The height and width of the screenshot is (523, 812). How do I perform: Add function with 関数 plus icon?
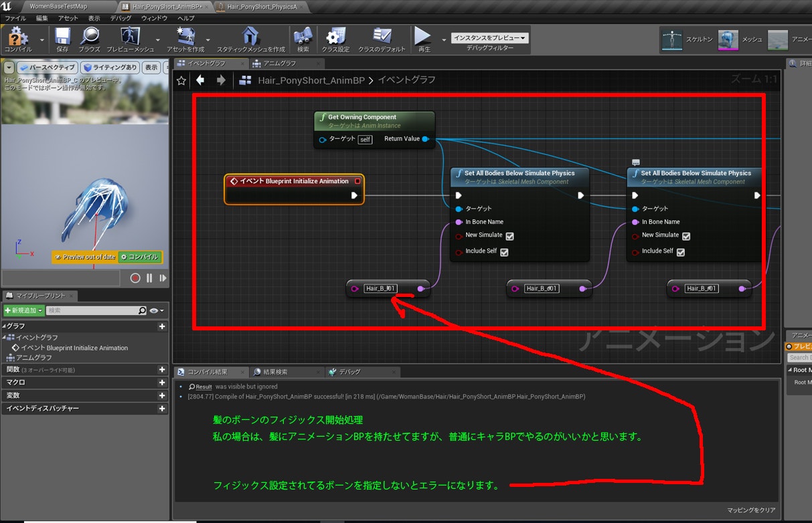[162, 369]
